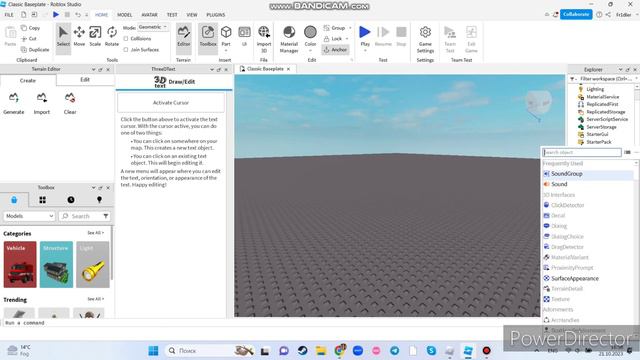640x360 pixels.
Task: Click the Toolbox Search field
Action: [x=84, y=216]
